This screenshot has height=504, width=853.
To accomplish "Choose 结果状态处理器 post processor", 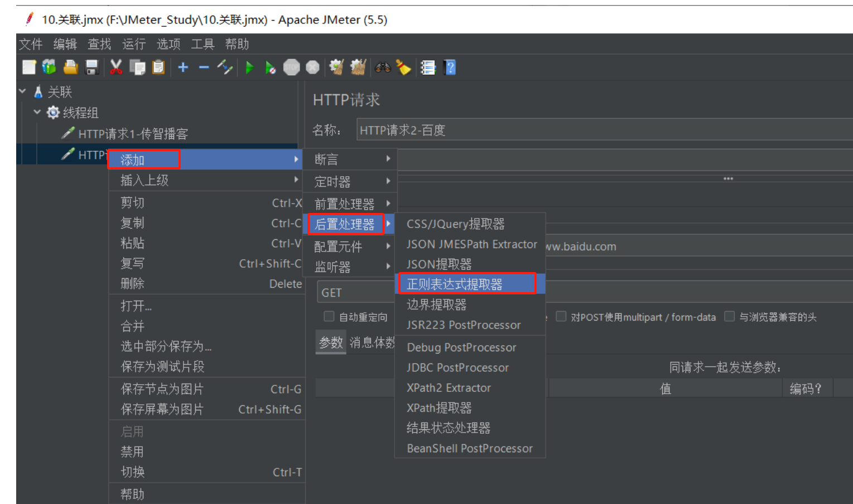I will pyautogui.click(x=470, y=428).
